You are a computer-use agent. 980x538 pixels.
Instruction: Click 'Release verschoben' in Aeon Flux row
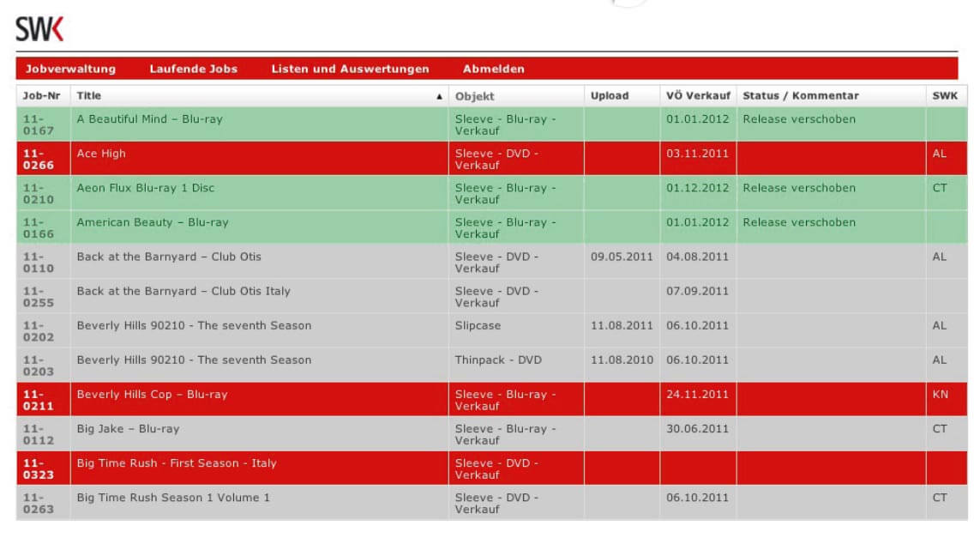[799, 188]
